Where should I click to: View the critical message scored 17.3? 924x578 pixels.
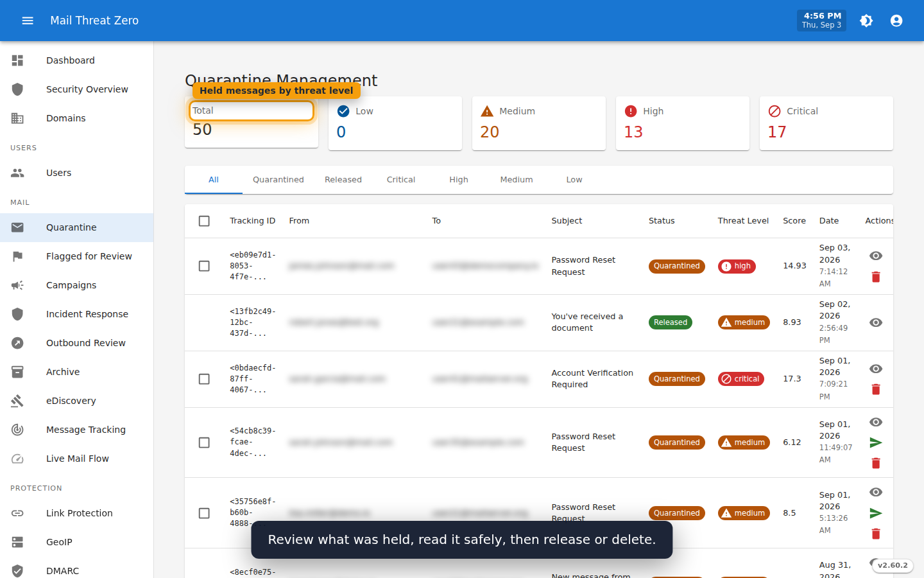876,369
